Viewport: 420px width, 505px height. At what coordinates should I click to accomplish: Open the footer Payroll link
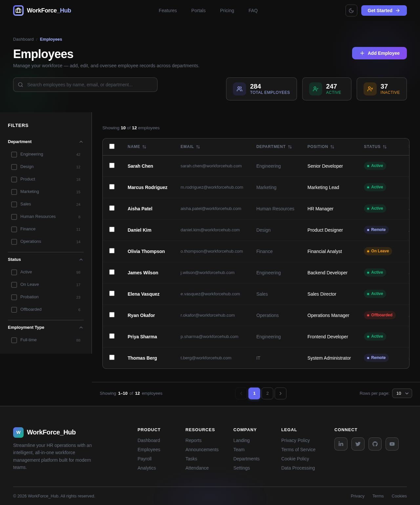pos(144,459)
